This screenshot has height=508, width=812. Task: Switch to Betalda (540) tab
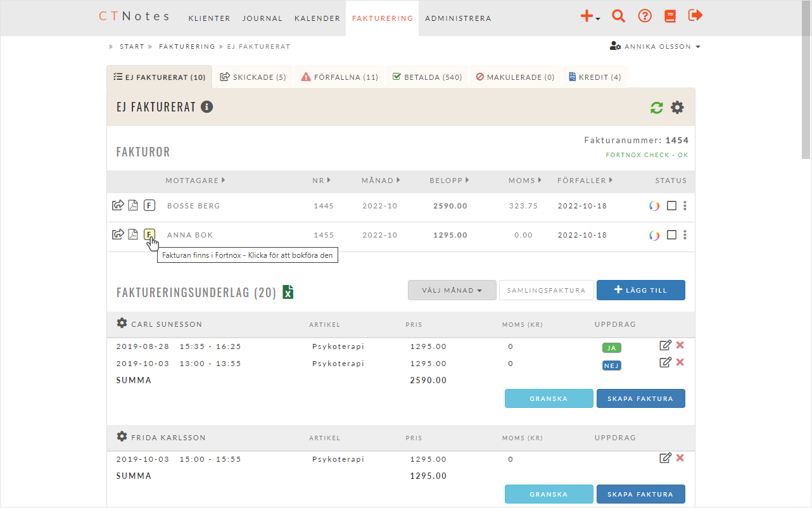pos(428,77)
